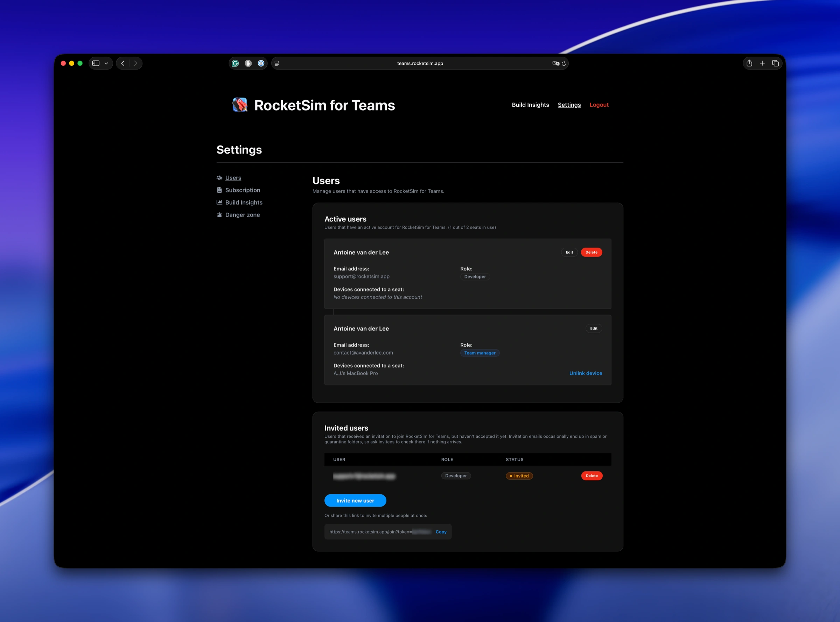This screenshot has width=840, height=622.
Task: Open Build Insights in the top navigation
Action: tap(530, 105)
